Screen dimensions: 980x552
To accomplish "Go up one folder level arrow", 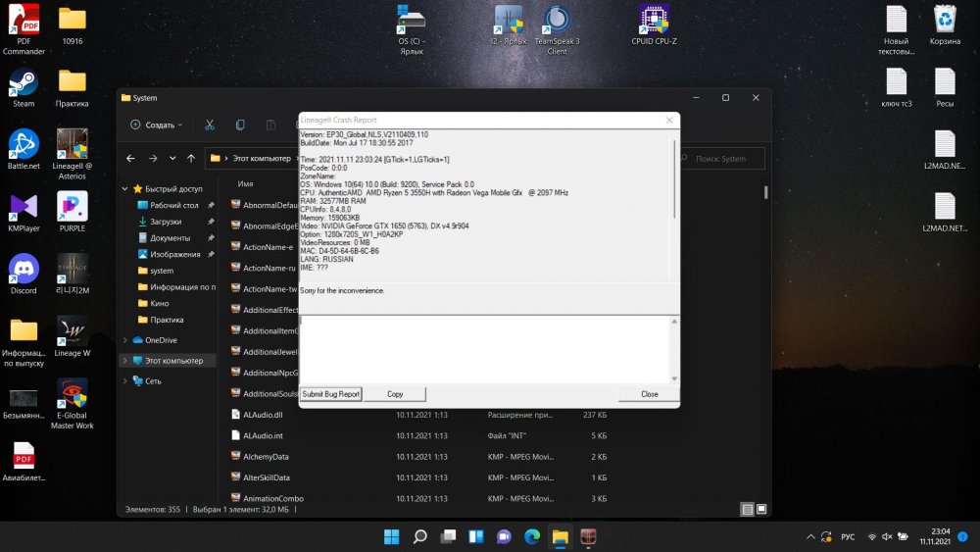I will [192, 158].
